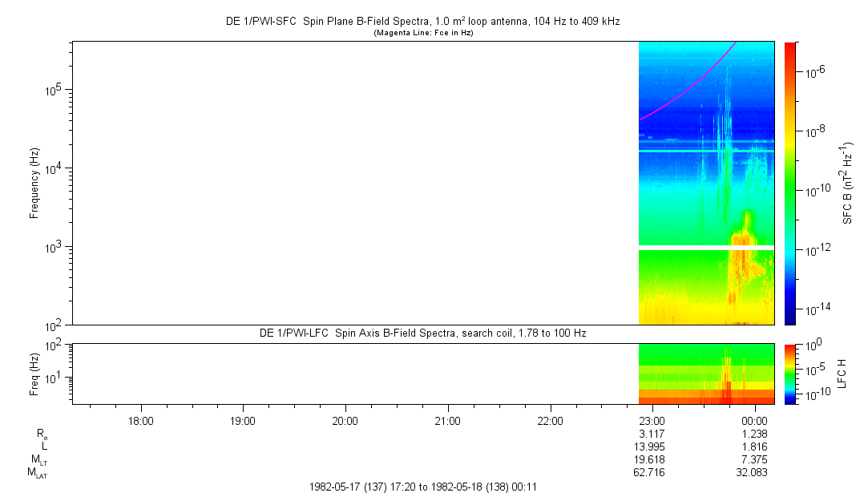This screenshot has width=868, height=497.
Task: Click the LFC H color scale bar
Action: click(x=790, y=373)
